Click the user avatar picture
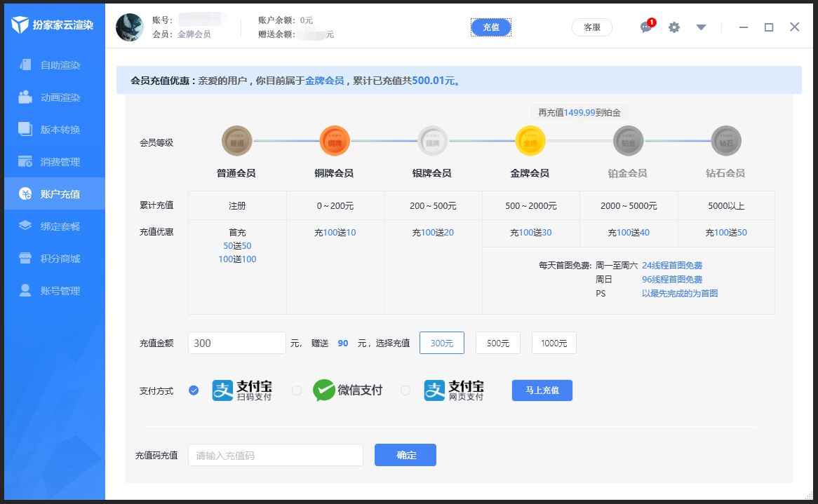The height and width of the screenshot is (504, 818). 130,27
